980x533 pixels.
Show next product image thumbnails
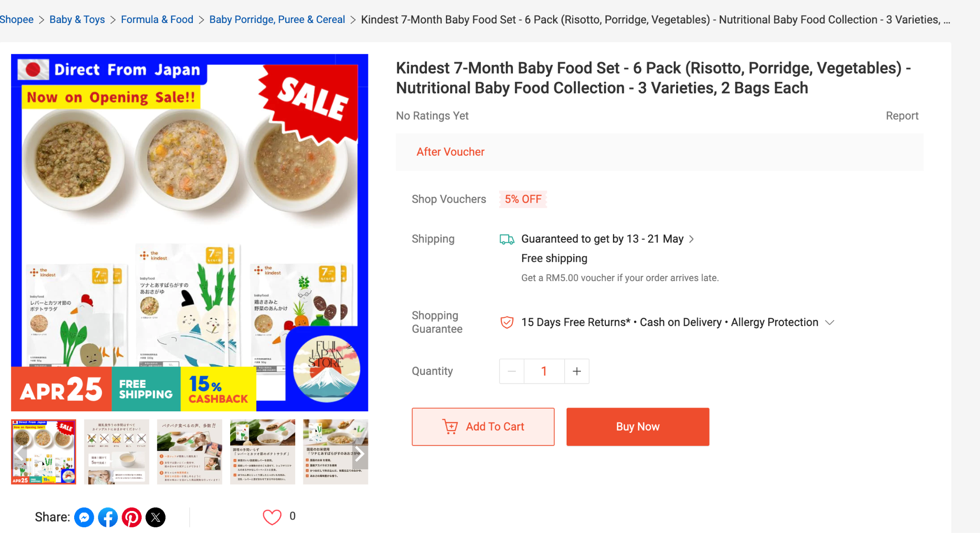click(x=360, y=453)
